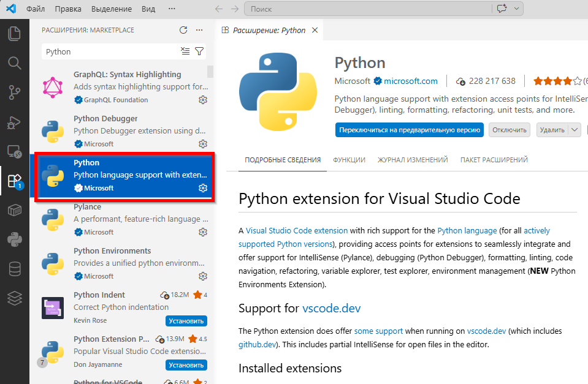Click the 228 217 638 install count
The width and height of the screenshot is (588, 384).
(x=492, y=81)
